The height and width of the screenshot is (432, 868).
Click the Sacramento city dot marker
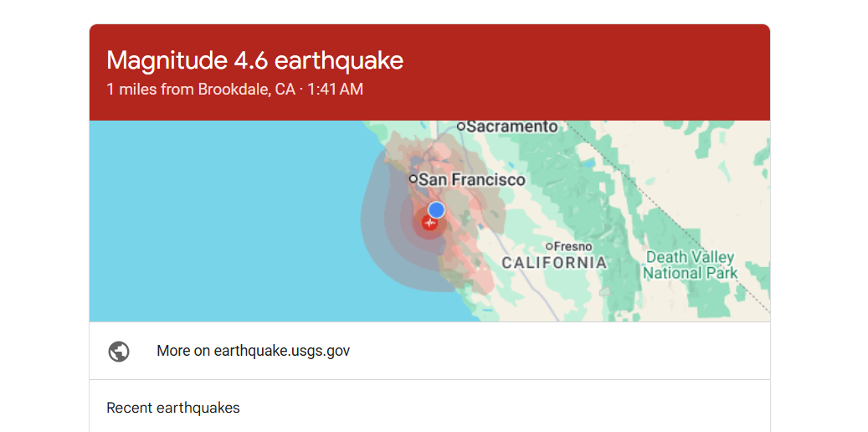(x=460, y=126)
